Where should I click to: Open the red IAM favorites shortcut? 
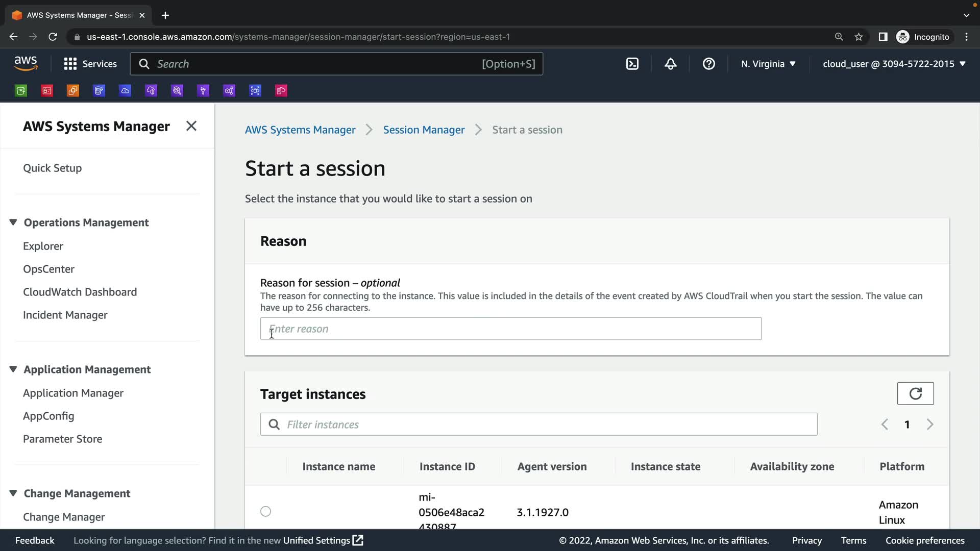tap(47, 91)
